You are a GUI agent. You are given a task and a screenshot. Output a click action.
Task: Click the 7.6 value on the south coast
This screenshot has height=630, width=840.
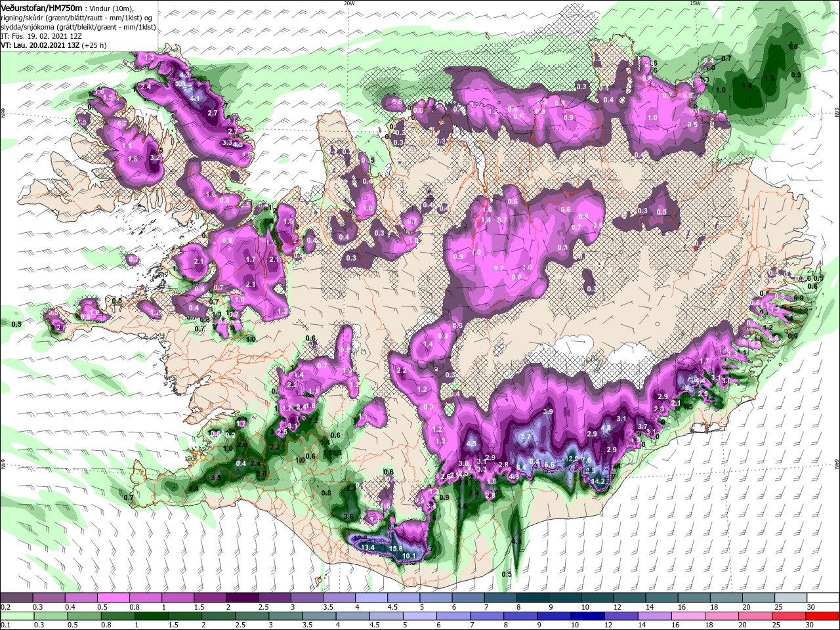pyautogui.click(x=587, y=459)
